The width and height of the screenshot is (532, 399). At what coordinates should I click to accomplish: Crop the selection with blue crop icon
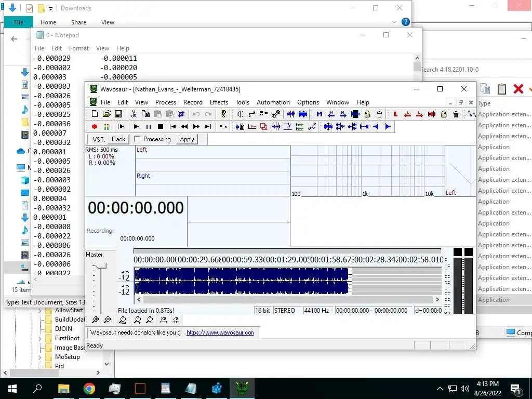tap(181, 114)
